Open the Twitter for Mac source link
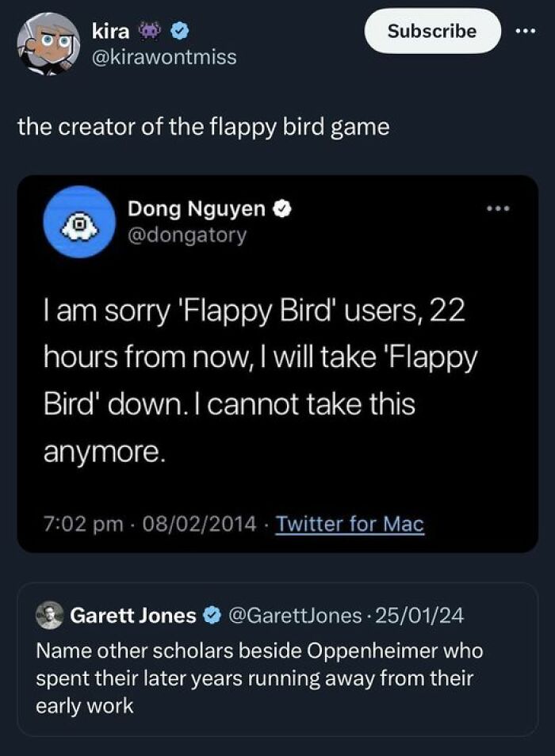 [x=350, y=523]
